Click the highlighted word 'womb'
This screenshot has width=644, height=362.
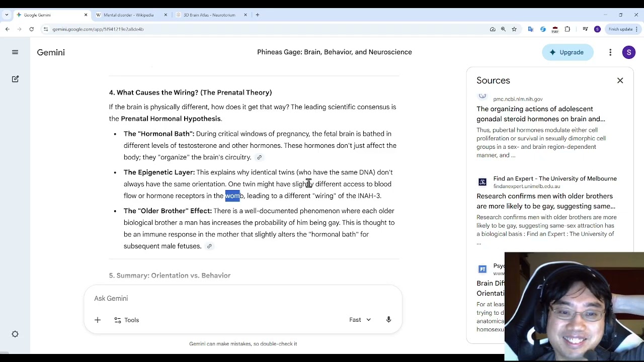click(x=234, y=196)
